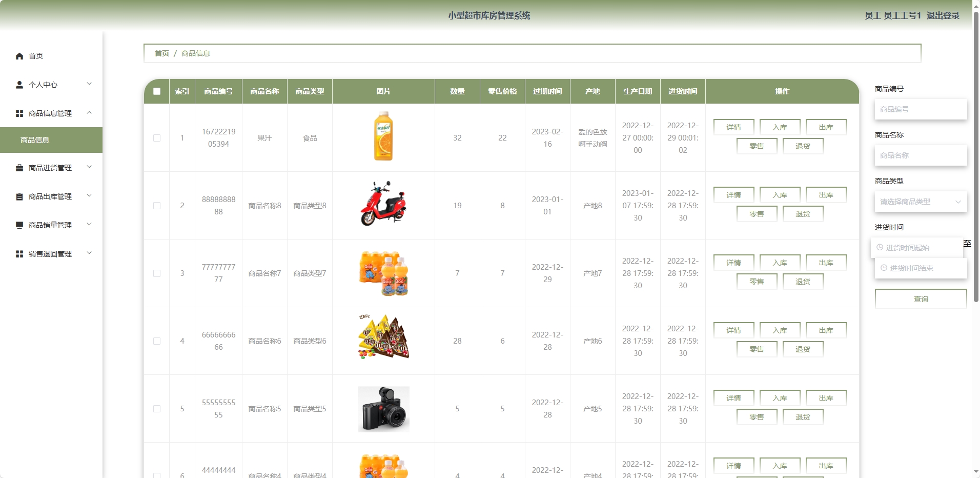The height and width of the screenshot is (478, 980).
Task: Click the 商品名称7 juice pack image
Action: click(x=383, y=273)
